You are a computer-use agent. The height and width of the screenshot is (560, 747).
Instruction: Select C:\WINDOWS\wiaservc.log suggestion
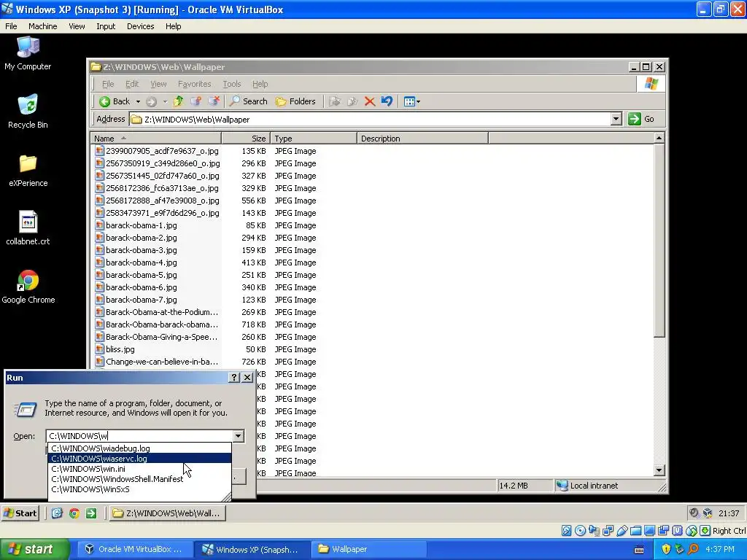139,459
